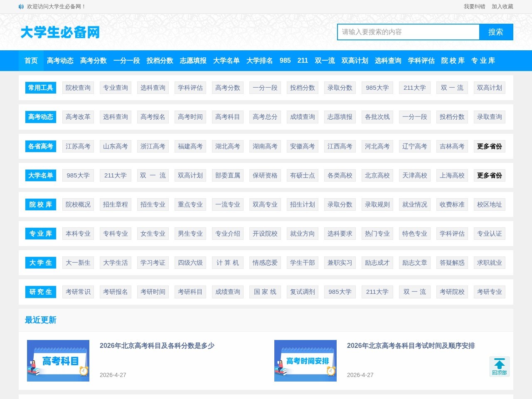Click the 研究生 category label
532x399 pixels.
coord(41,292)
